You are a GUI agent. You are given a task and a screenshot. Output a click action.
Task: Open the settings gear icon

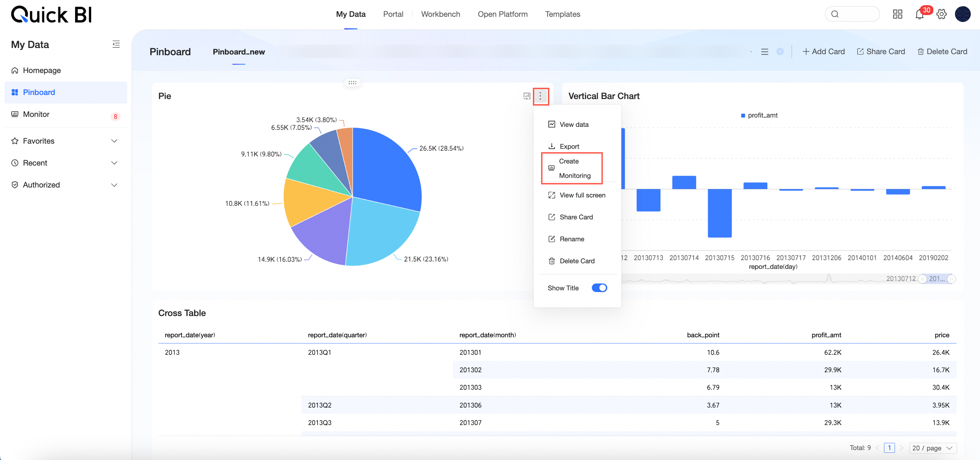click(941, 14)
